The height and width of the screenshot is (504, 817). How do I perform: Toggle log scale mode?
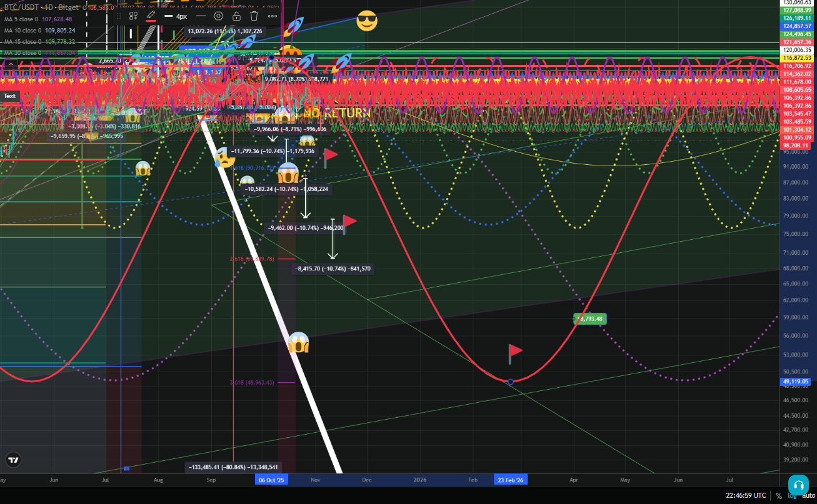[791, 496]
